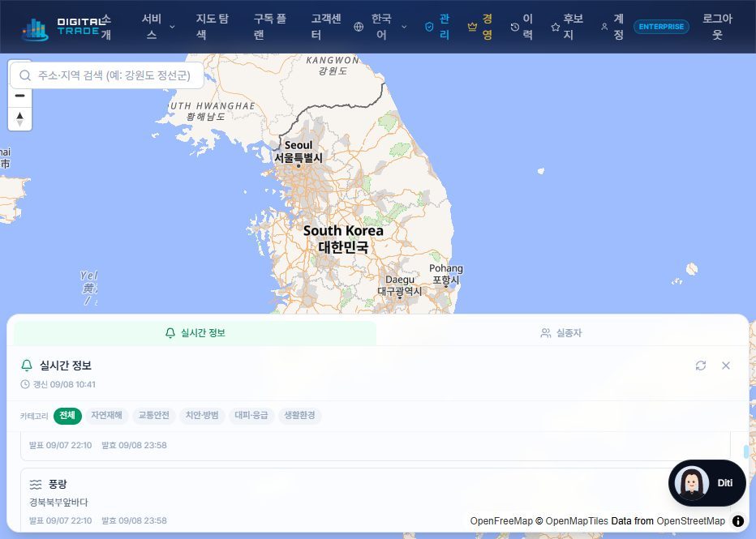Expand the 서비스 dropdown menu
Image resolution: width=756 pixels, height=539 pixels.
[x=158, y=27]
